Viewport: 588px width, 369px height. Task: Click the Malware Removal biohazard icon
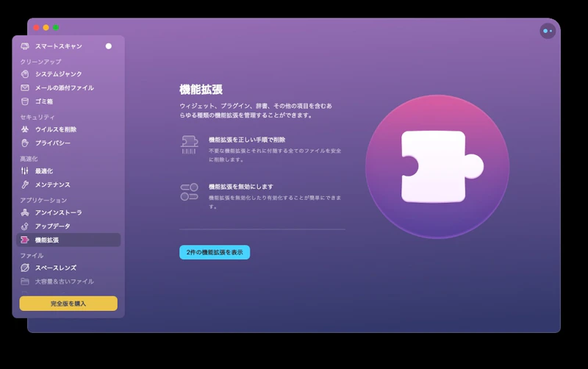point(25,129)
